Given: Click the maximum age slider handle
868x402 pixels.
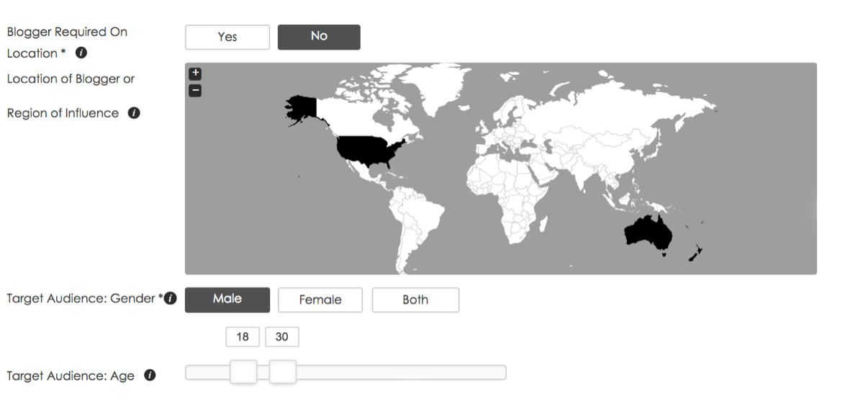Looking at the screenshot, I should [x=283, y=372].
